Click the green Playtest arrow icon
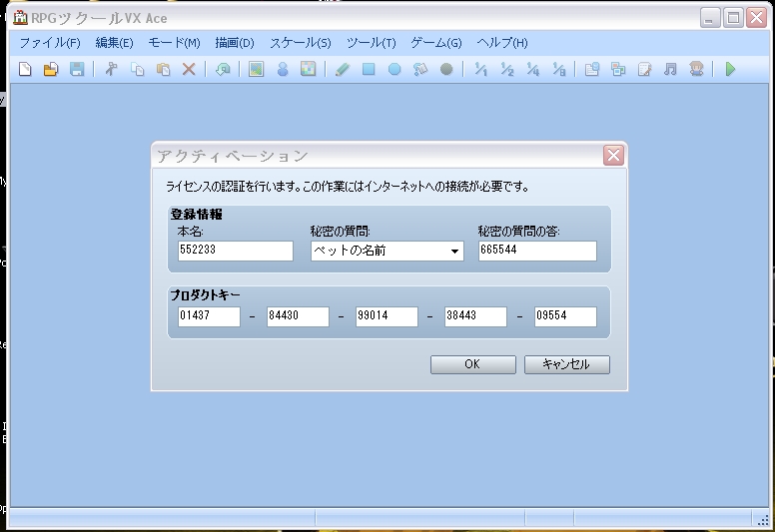775x532 pixels. point(730,69)
